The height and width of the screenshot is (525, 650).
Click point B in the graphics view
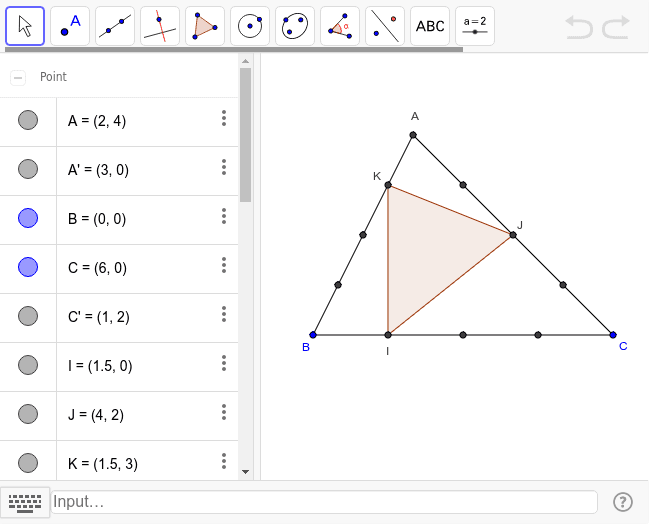(313, 335)
